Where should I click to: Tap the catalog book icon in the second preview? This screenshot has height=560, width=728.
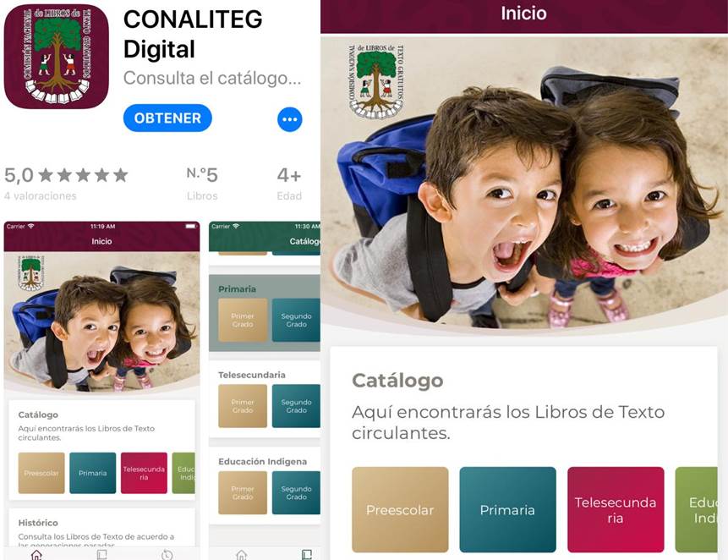306,554
